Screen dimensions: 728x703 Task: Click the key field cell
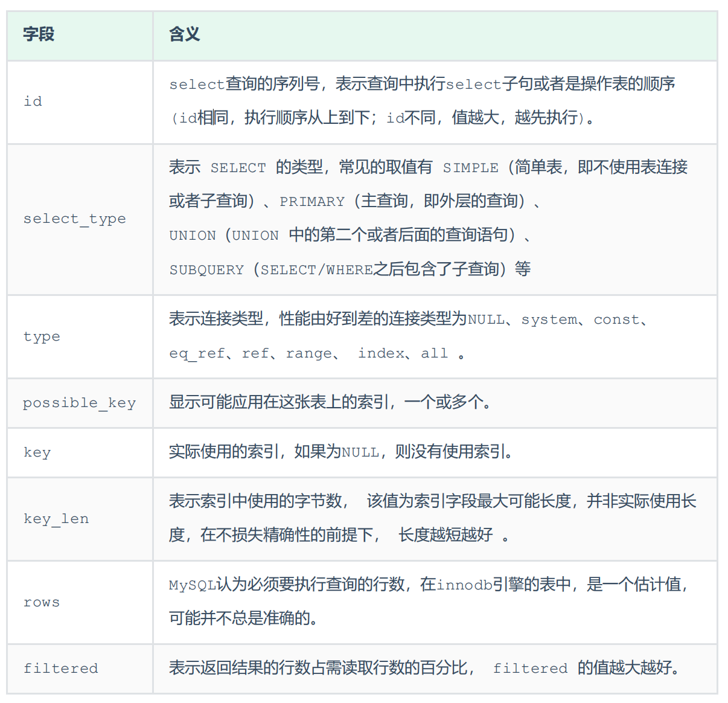point(80,452)
